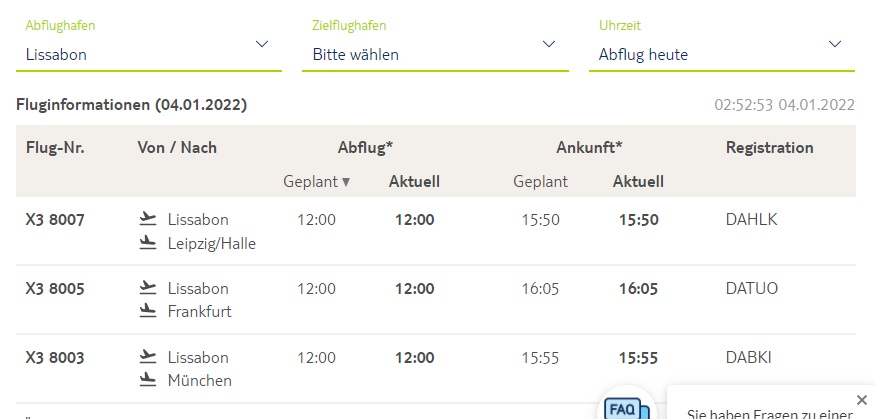Click landing icon beside München
This screenshot has width=875, height=419.
click(149, 380)
